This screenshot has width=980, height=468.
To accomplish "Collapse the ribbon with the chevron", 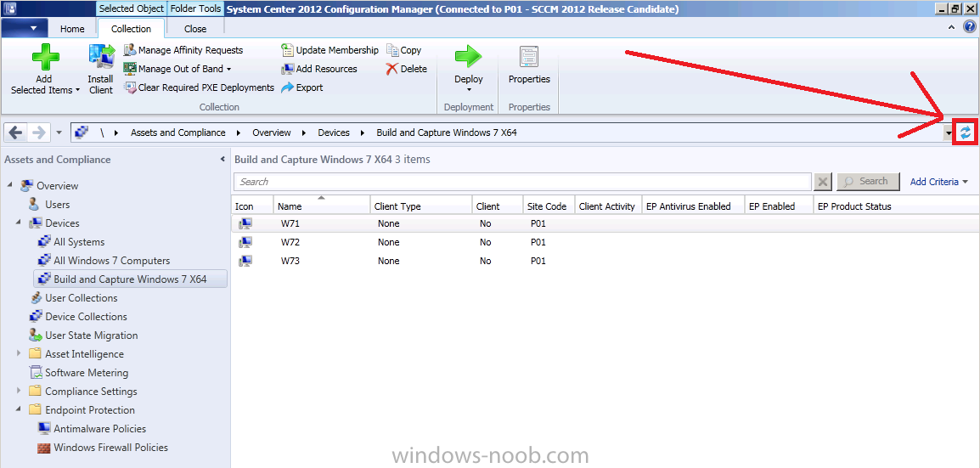I will 952,27.
